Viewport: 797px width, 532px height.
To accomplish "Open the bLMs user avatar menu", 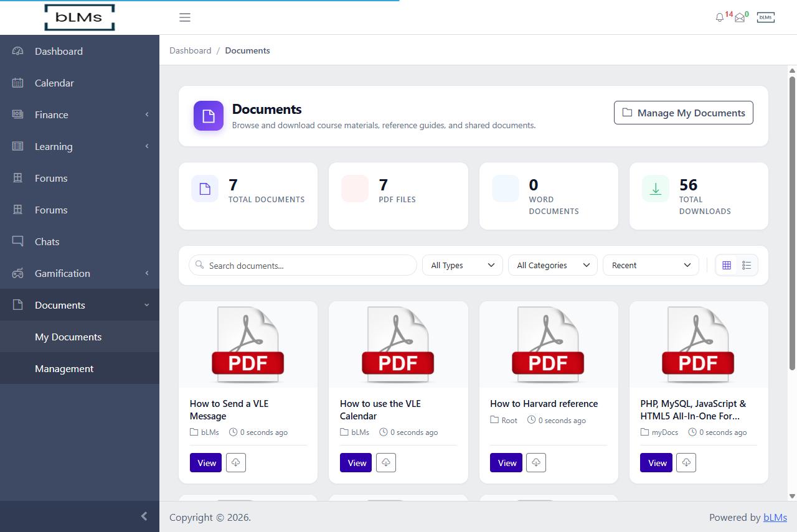I will pos(766,17).
